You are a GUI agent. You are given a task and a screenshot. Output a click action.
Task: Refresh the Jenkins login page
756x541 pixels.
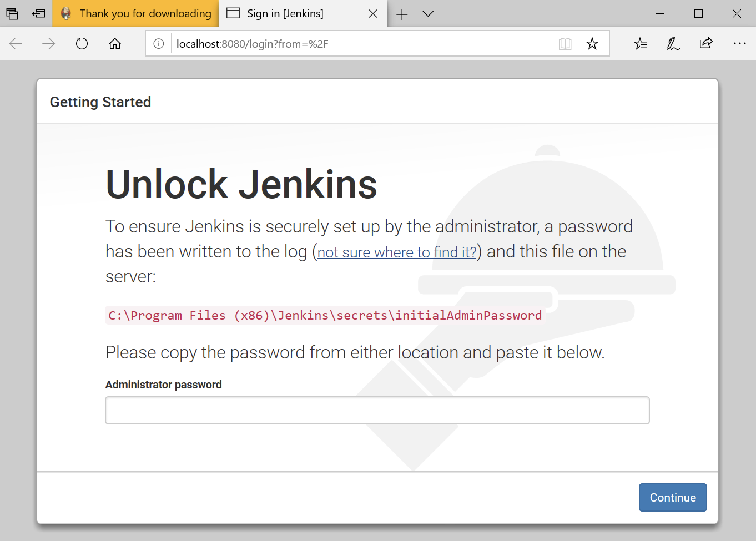[x=82, y=43]
